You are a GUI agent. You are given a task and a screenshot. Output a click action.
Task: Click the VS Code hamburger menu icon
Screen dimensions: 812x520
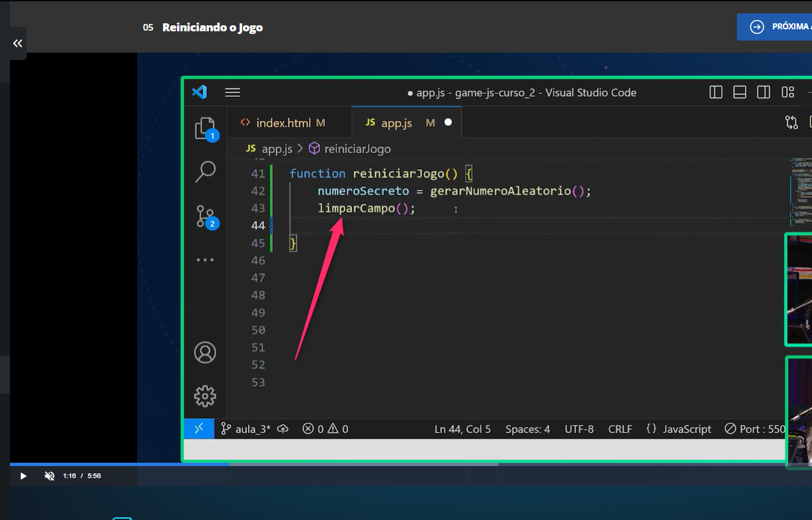point(232,93)
